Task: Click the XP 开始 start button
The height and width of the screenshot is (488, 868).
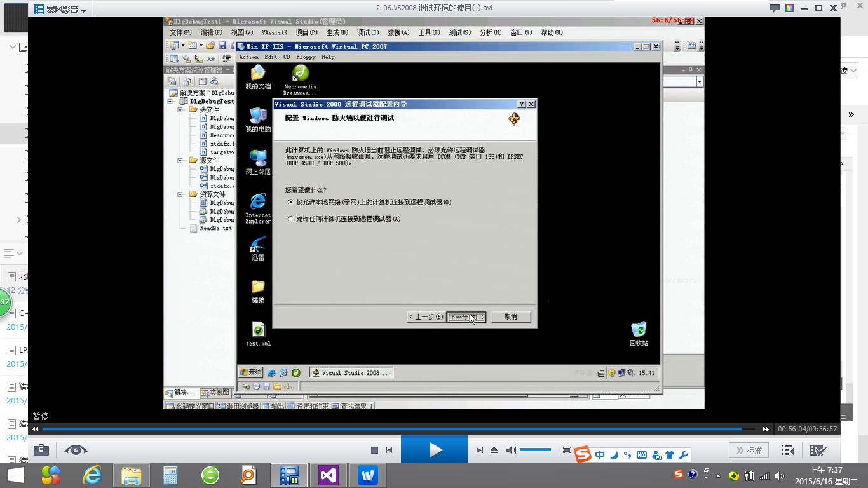Action: point(250,372)
